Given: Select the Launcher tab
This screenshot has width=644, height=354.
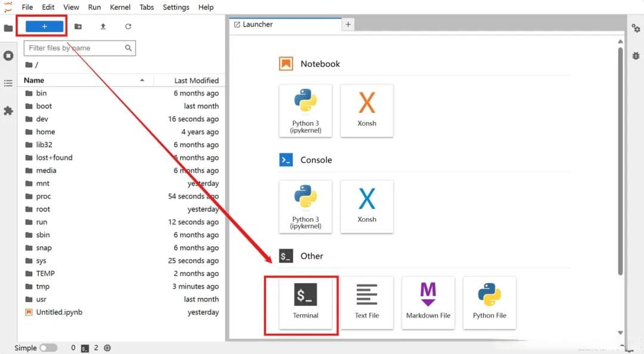Looking at the screenshot, I should pyautogui.click(x=285, y=24).
